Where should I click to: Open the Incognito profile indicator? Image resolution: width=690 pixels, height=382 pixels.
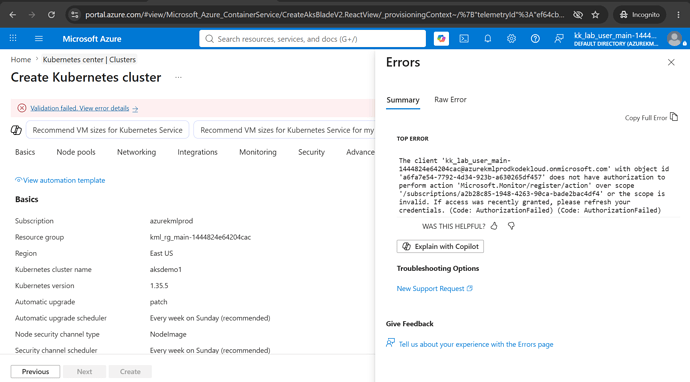point(639,15)
